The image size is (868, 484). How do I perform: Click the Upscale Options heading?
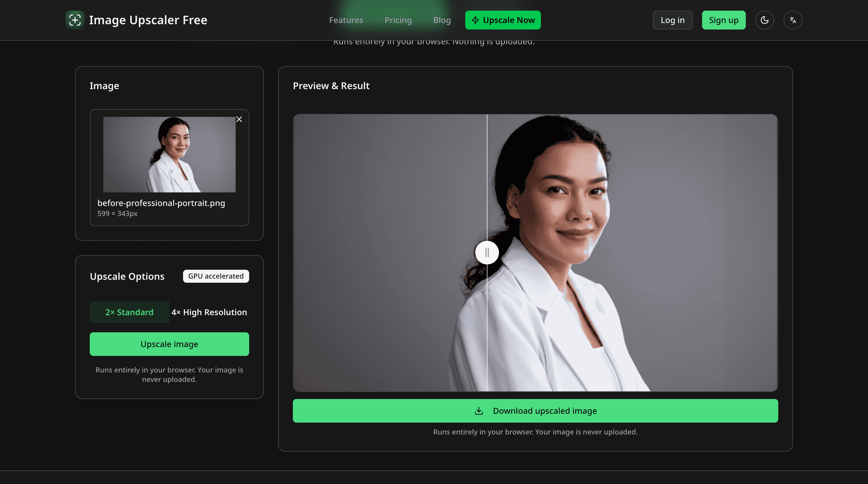127,276
